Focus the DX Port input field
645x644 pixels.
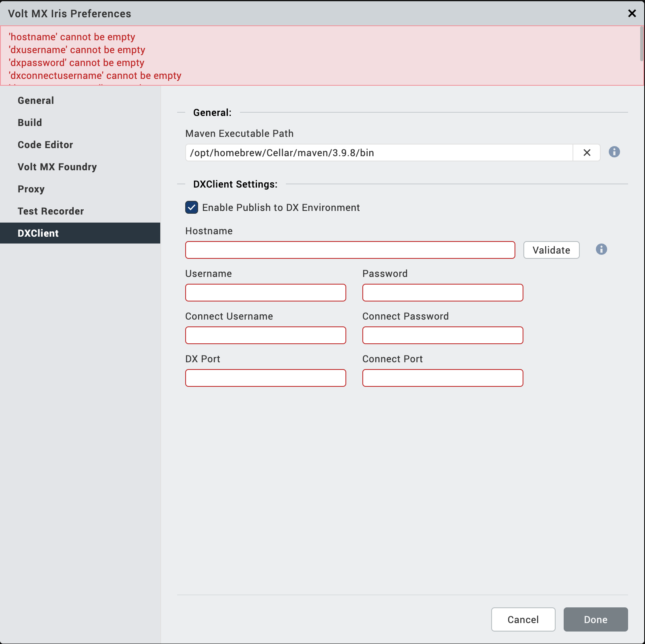pyautogui.click(x=265, y=378)
